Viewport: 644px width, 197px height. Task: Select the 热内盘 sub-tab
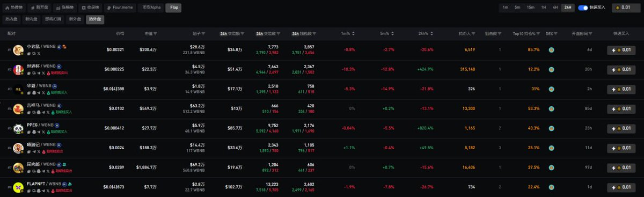(x=12, y=19)
